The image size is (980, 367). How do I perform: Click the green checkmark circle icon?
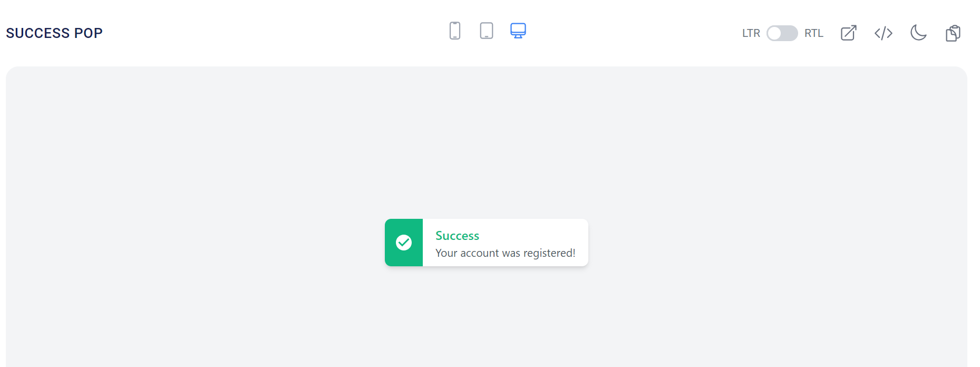[404, 243]
